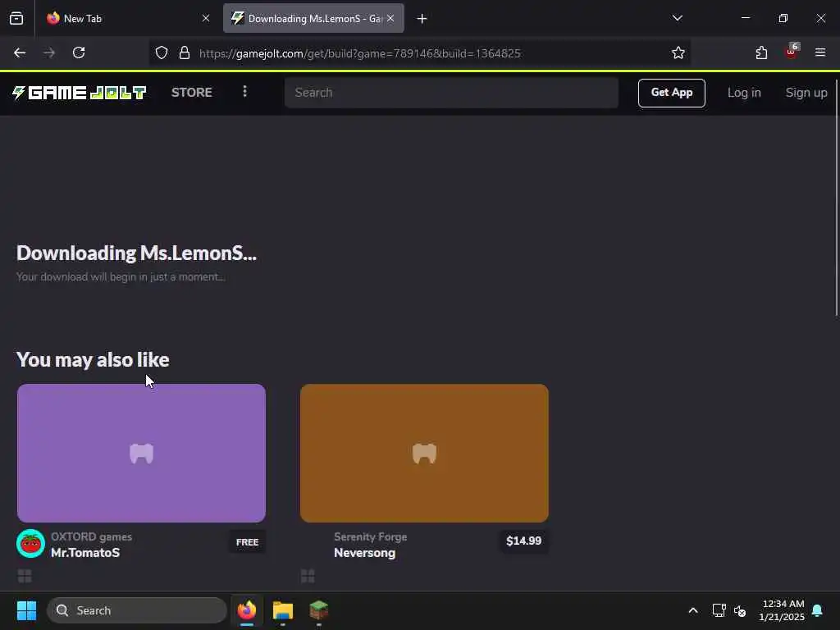Screen dimensions: 840x630
Task: Click the red extension icon with badge 6
Action: [x=792, y=52]
